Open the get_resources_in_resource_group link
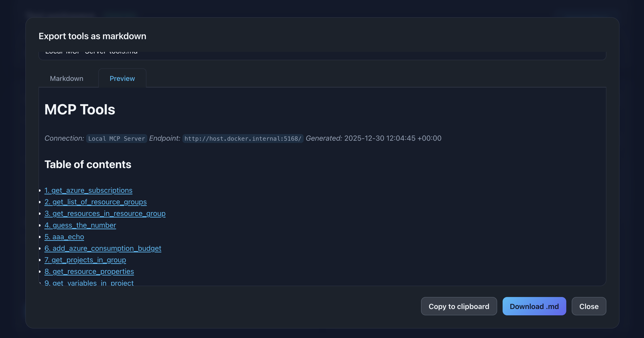 (105, 213)
